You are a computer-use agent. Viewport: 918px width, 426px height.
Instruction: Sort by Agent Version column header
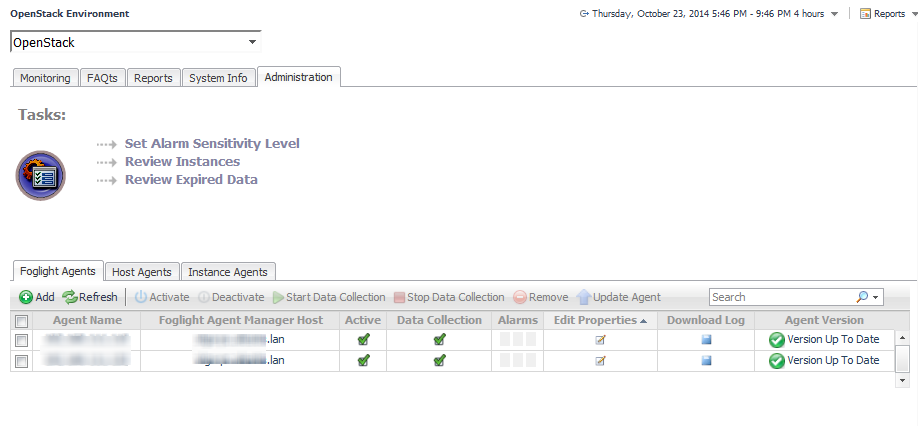tap(824, 320)
